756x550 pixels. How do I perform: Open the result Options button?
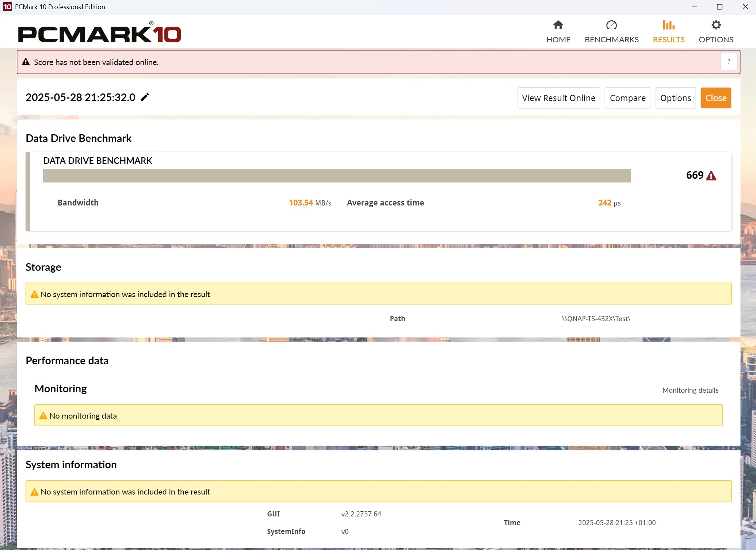click(x=675, y=98)
